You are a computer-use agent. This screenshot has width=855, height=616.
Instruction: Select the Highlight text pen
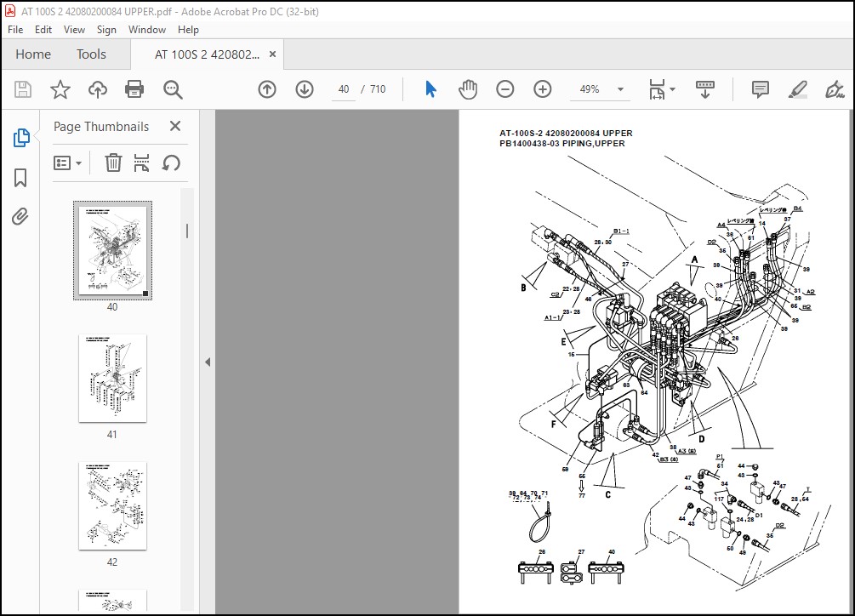point(798,89)
